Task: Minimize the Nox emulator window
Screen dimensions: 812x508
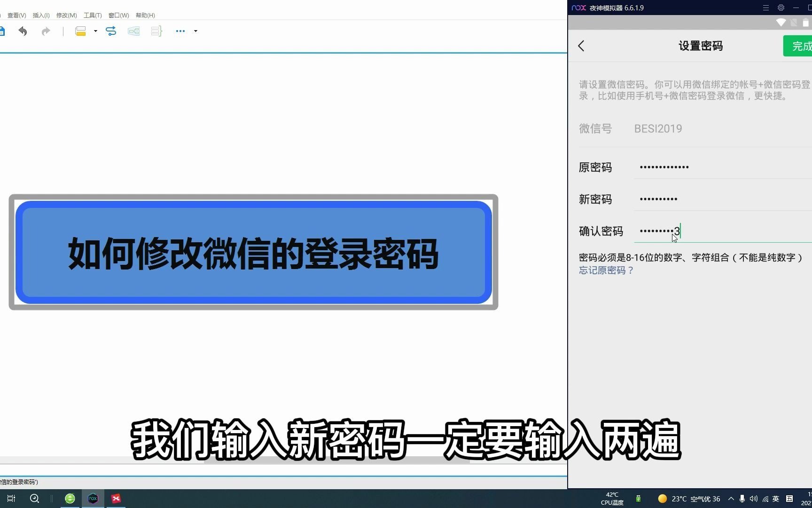Action: pyautogui.click(x=796, y=8)
